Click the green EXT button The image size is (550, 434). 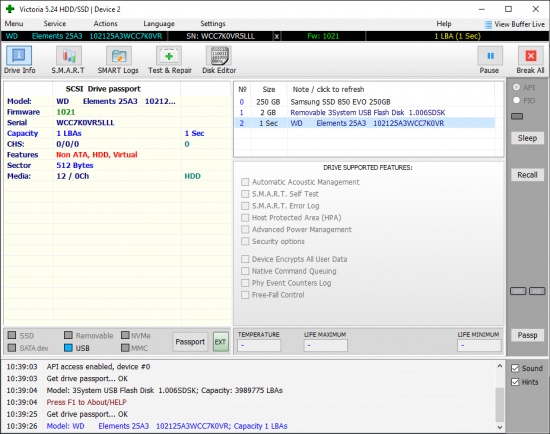point(221,342)
